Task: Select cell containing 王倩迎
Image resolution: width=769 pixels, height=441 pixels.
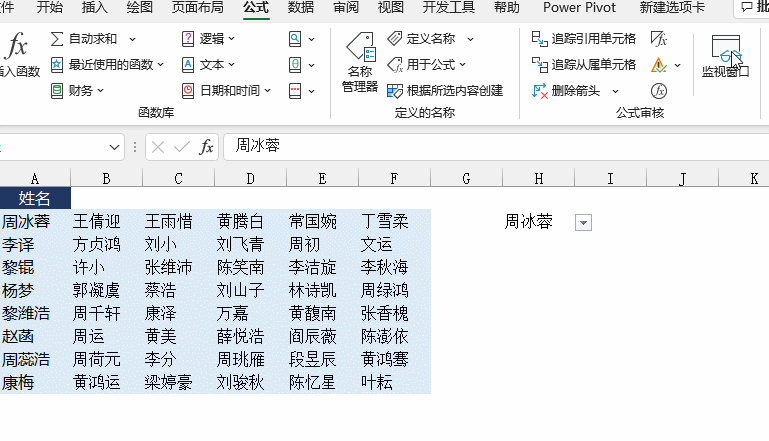Action: (x=106, y=222)
